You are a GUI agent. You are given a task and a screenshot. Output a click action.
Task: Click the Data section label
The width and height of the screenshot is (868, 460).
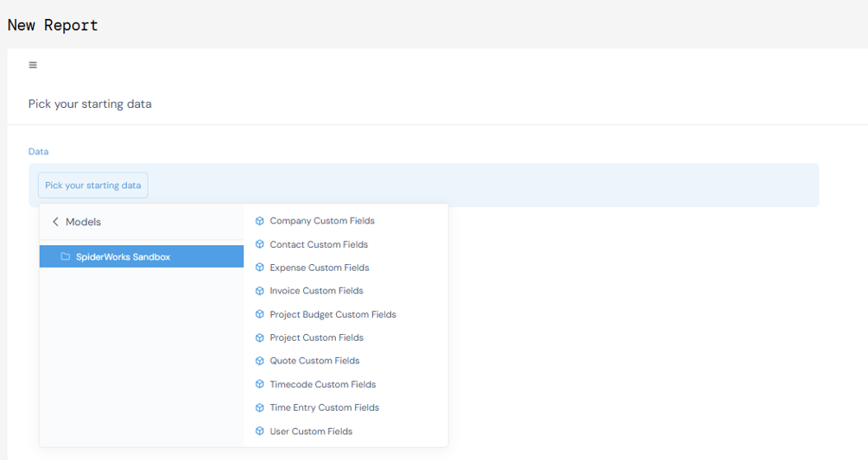click(38, 152)
